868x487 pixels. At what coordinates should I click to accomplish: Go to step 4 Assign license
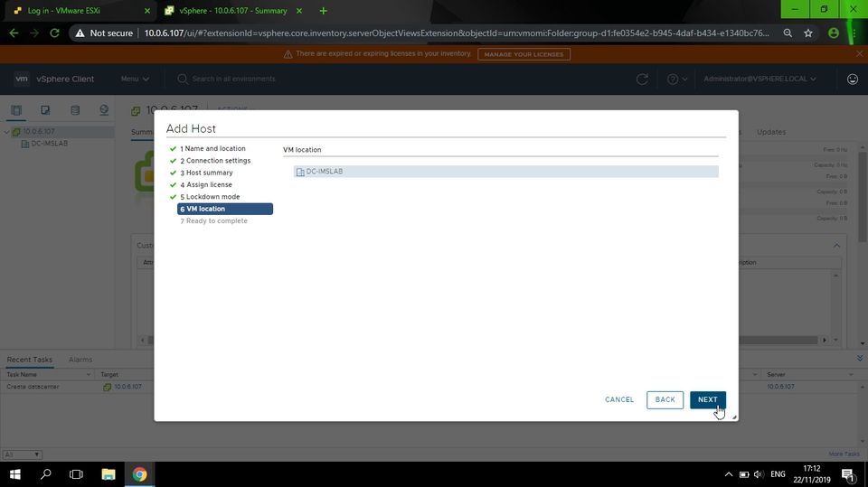click(x=206, y=185)
